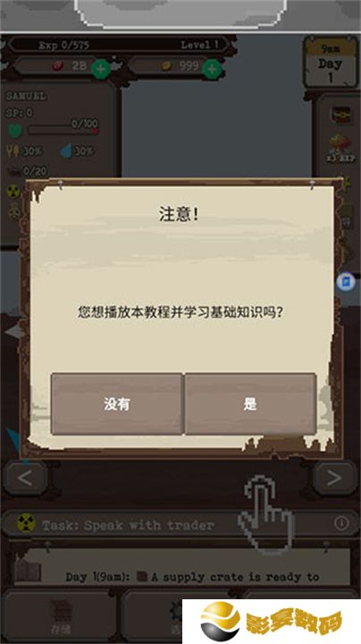The image size is (361, 644).
Task: Tap the green plus beside gold coins
Action: (x=212, y=69)
